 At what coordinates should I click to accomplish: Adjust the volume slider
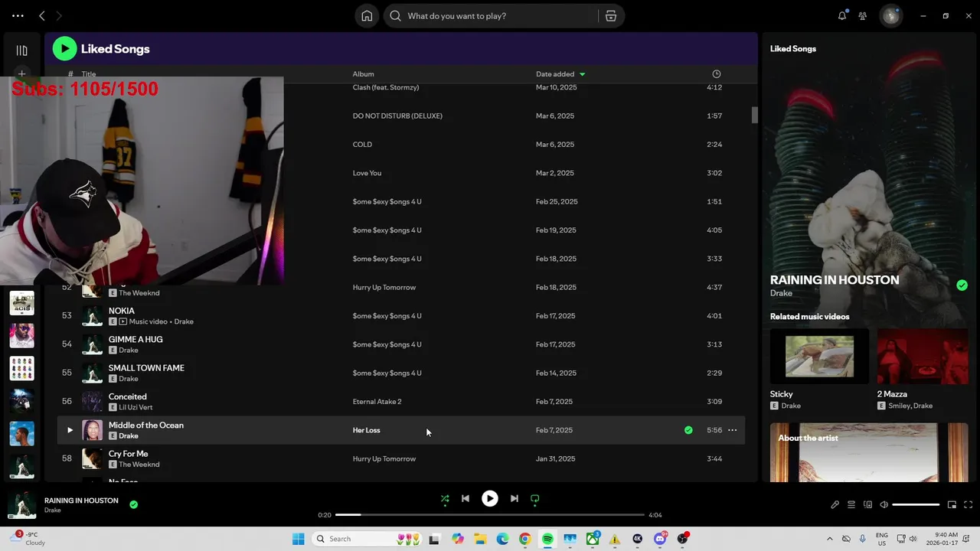[x=916, y=505]
